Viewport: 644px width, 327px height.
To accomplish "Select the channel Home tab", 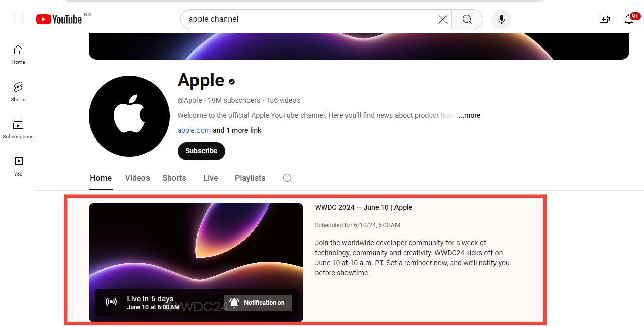I will [x=101, y=178].
